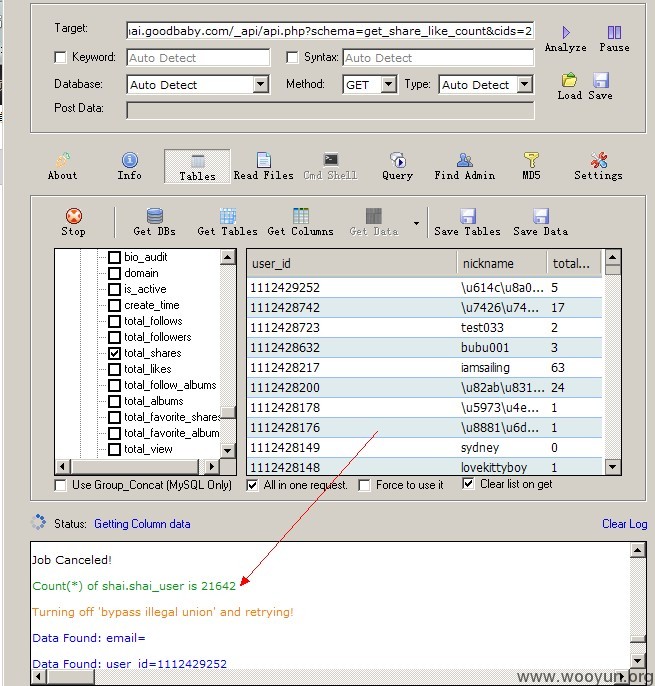Click column tree scroll-down arrow
Screen dimensions: 655x686
point(228,450)
